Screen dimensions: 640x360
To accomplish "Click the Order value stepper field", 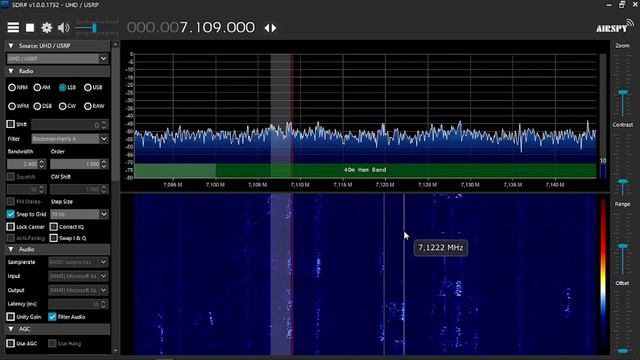I will [x=79, y=164].
